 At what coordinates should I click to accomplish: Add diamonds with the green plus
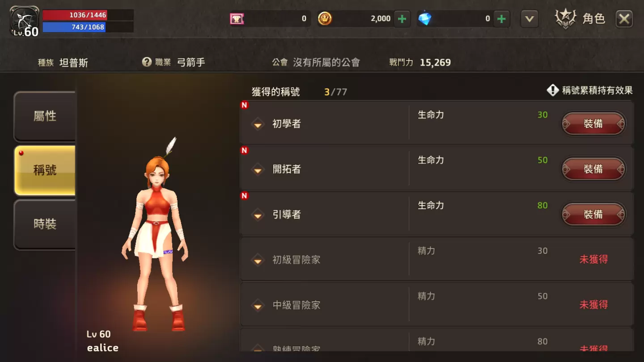coord(502,19)
